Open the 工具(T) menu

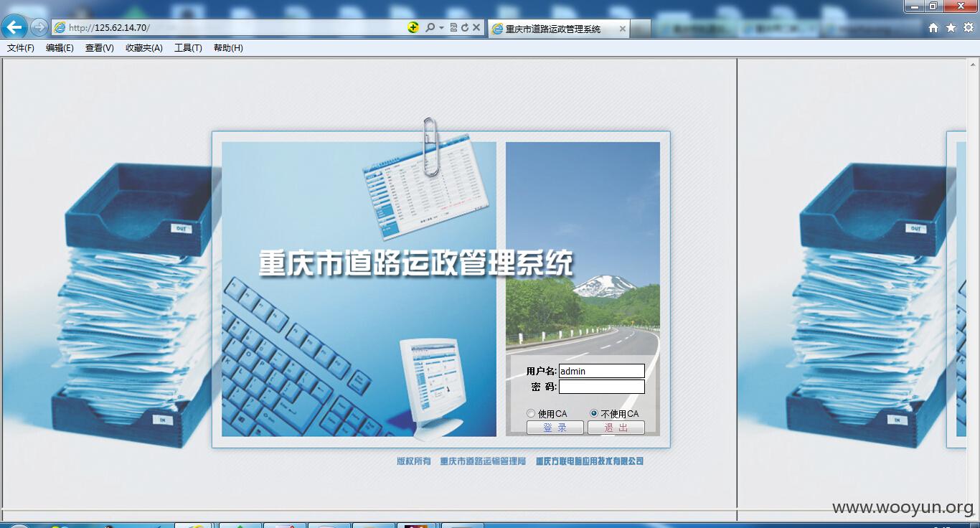point(188,48)
